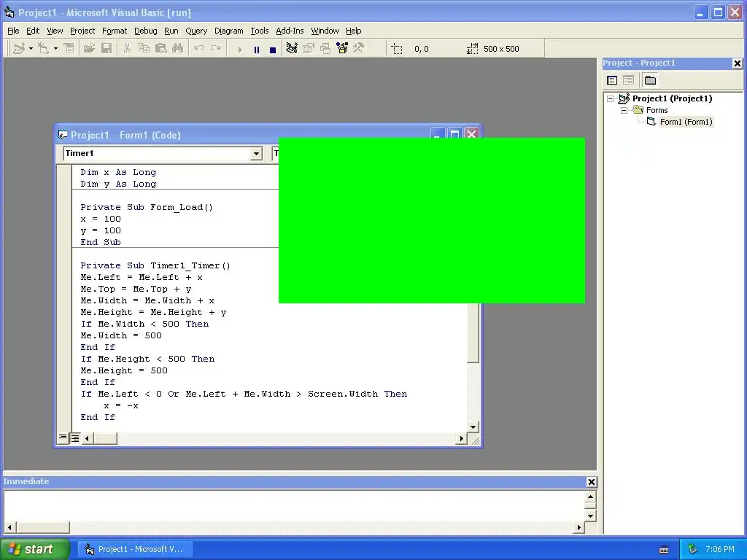Click the View Object icon in Project panel

(628, 80)
